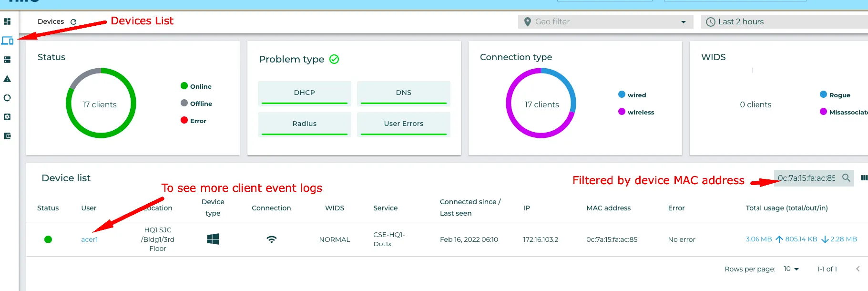Expand the Geo filter dropdown
868x291 pixels.
point(683,22)
